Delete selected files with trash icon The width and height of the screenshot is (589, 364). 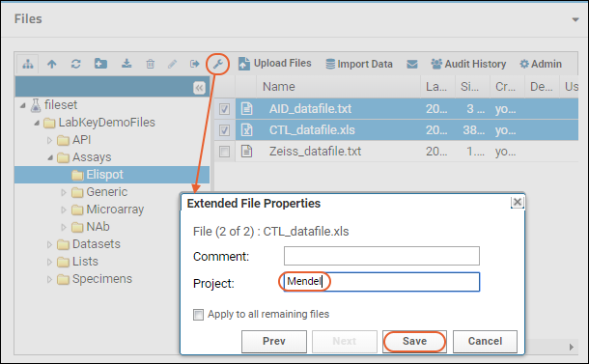coord(151,65)
